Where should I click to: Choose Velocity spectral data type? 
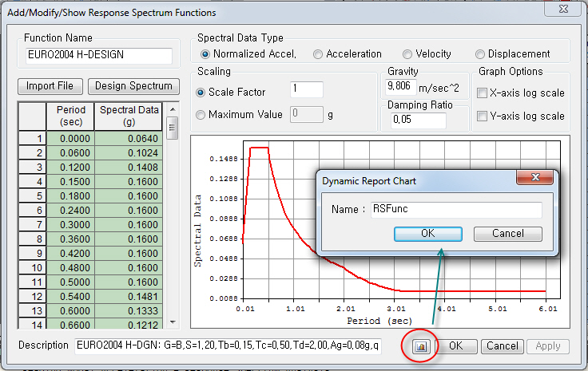pos(408,54)
